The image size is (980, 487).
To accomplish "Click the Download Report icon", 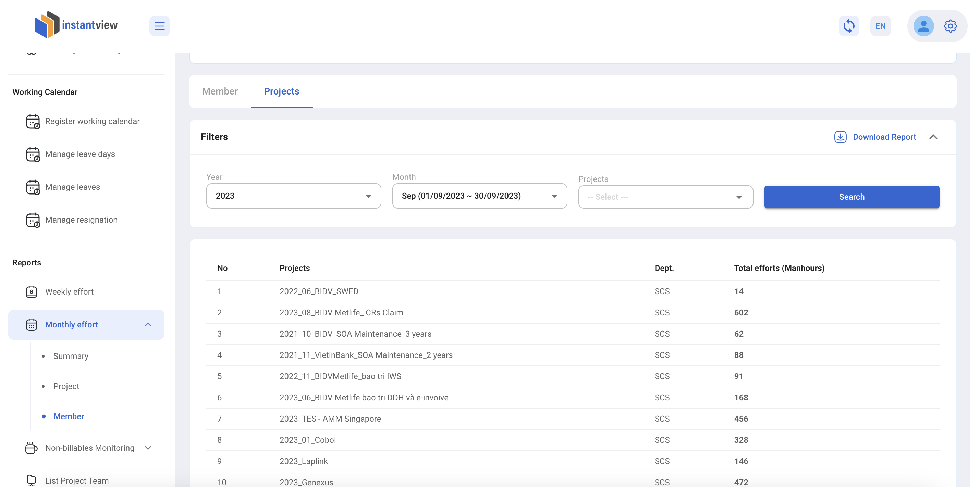I will point(840,137).
